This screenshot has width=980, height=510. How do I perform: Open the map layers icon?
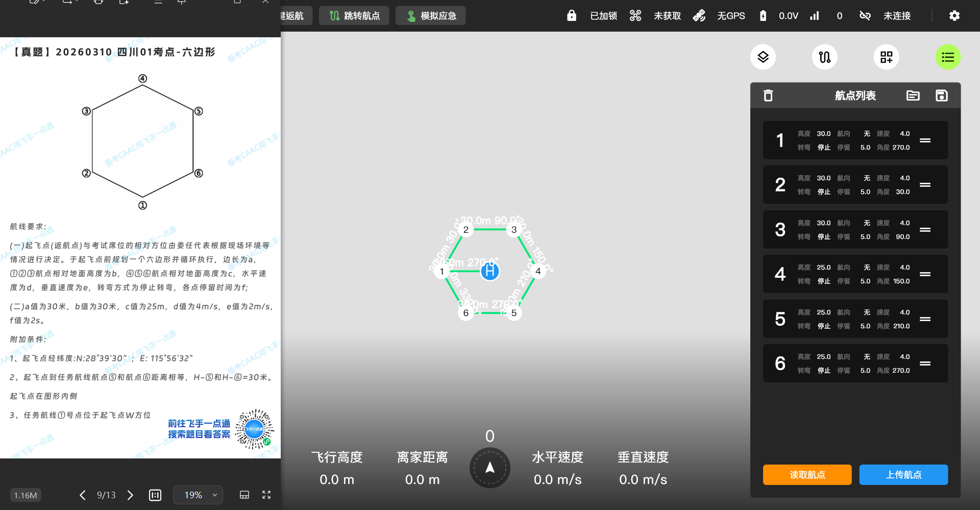763,57
